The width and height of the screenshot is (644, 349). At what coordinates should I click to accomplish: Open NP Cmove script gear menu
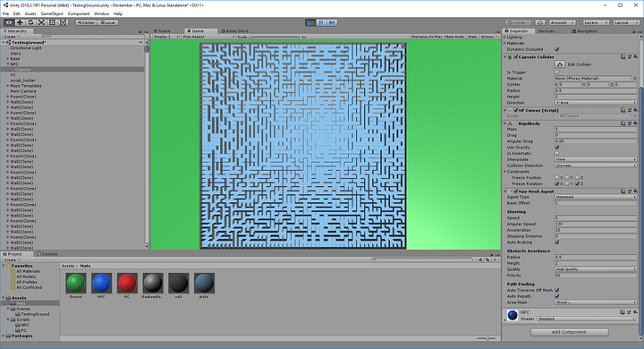(635, 110)
